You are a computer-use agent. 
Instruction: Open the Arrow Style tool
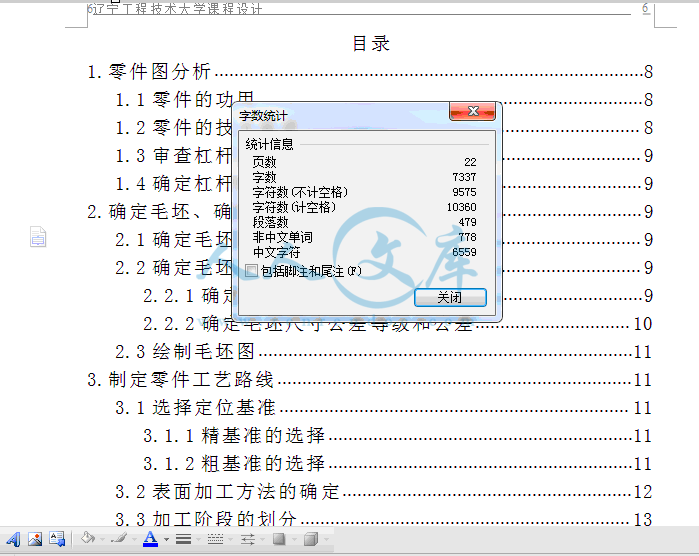pyautogui.click(x=248, y=540)
